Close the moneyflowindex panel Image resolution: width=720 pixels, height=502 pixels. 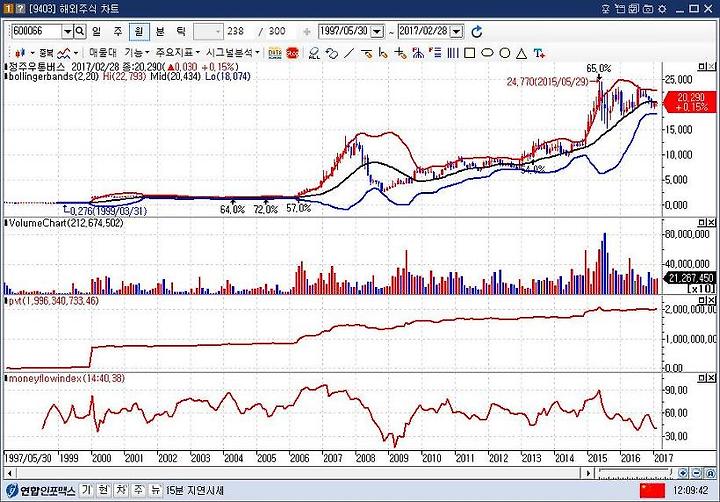[x=711, y=378]
